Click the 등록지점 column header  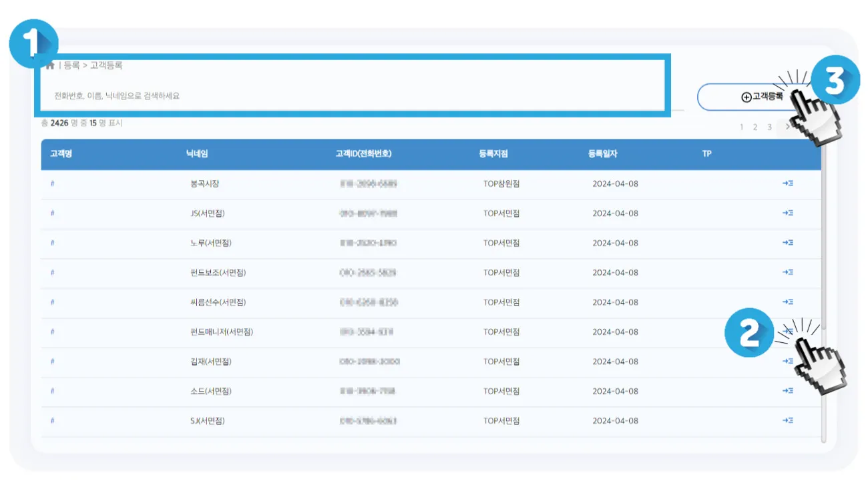[x=493, y=153]
